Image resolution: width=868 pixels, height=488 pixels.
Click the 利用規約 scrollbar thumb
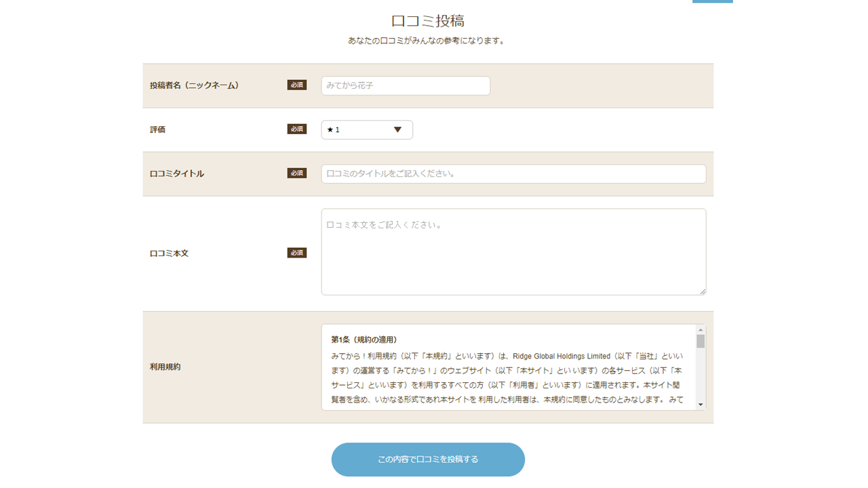point(701,341)
